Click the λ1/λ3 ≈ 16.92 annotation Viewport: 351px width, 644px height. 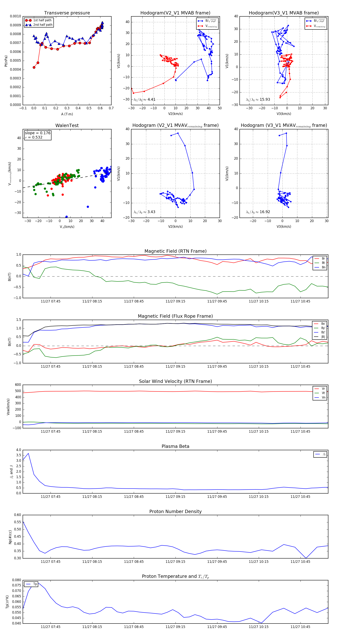(258, 212)
